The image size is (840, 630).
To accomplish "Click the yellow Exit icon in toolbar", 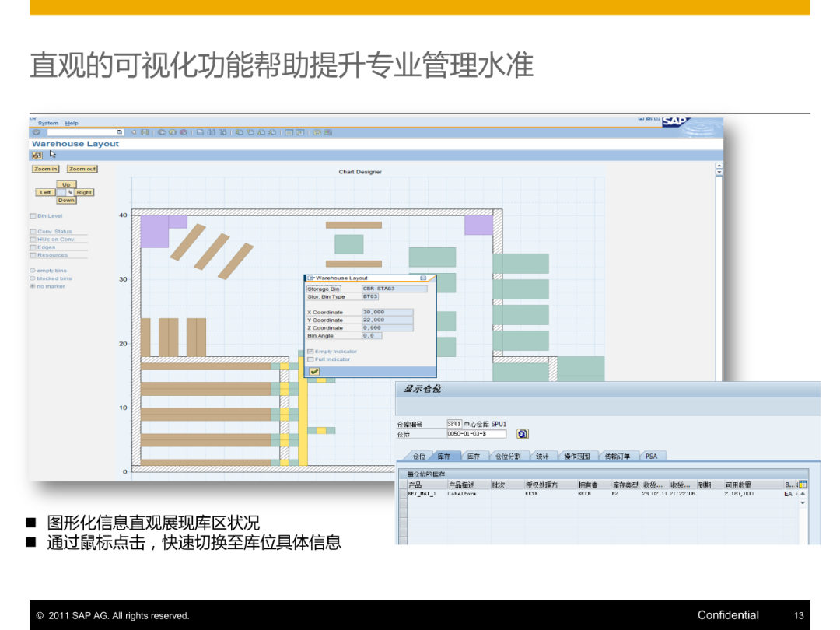I will 173,132.
